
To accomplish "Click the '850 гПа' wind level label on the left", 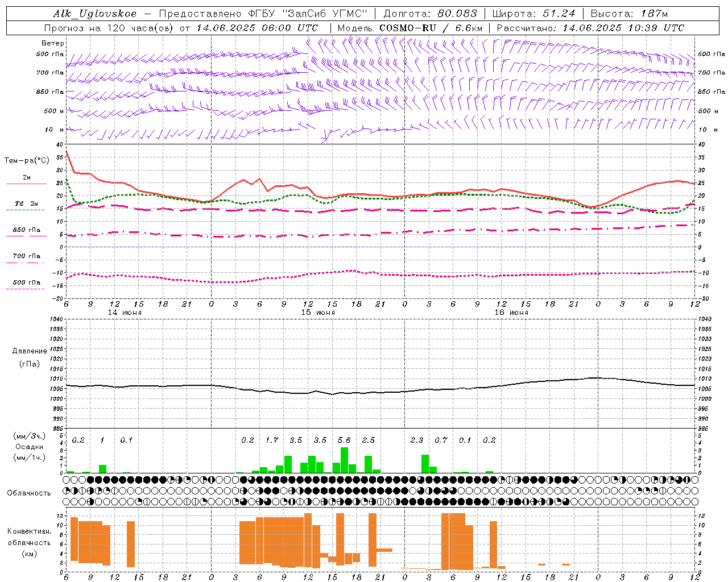I will pos(50,92).
